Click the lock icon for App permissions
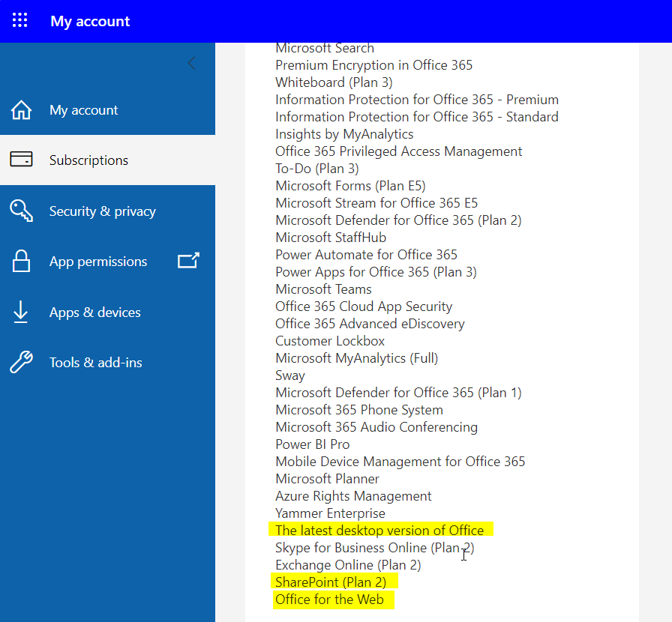Image resolution: width=672 pixels, height=622 pixels. (21, 261)
